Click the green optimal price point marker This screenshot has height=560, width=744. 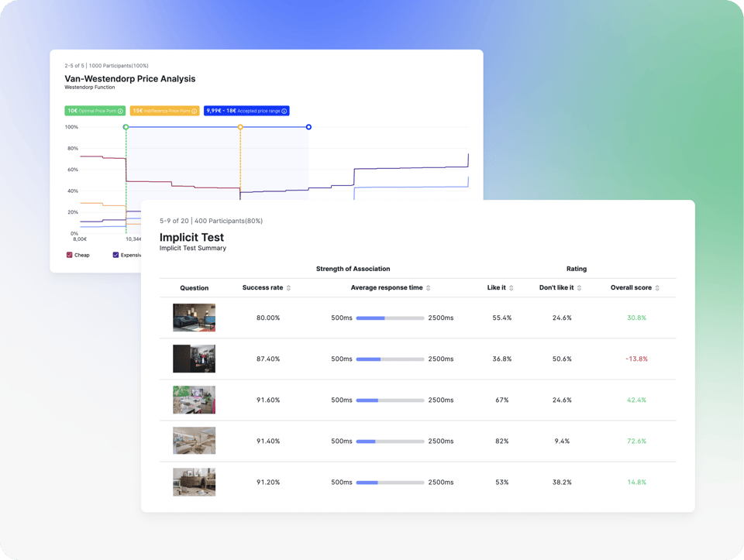(126, 127)
